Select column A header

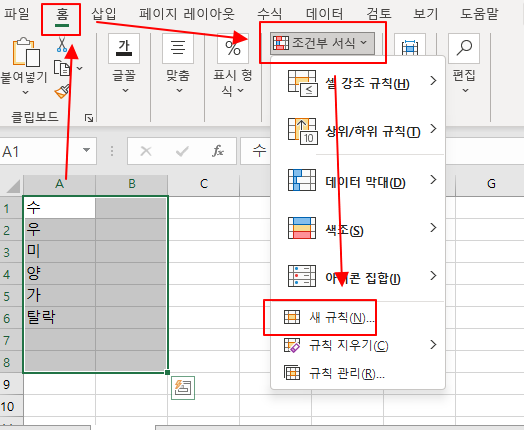[x=59, y=184]
